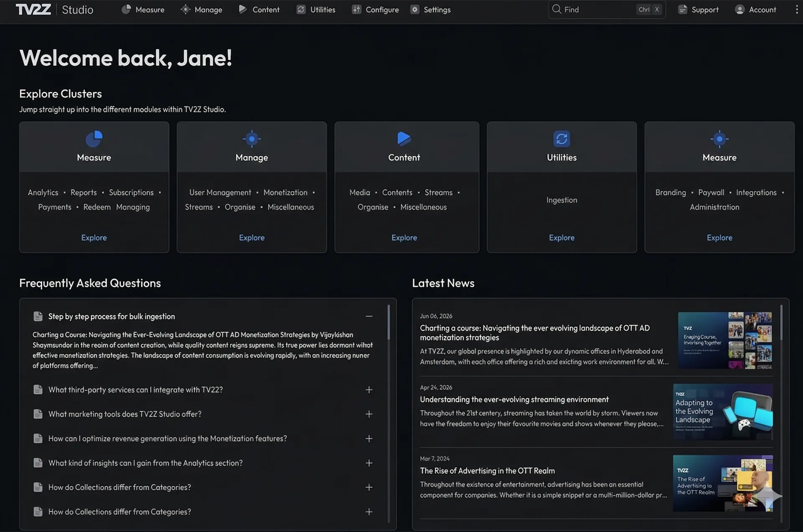Viewport: 803px width, 532px height.
Task: Expand the Analytics insights FAQ entry
Action: click(369, 463)
